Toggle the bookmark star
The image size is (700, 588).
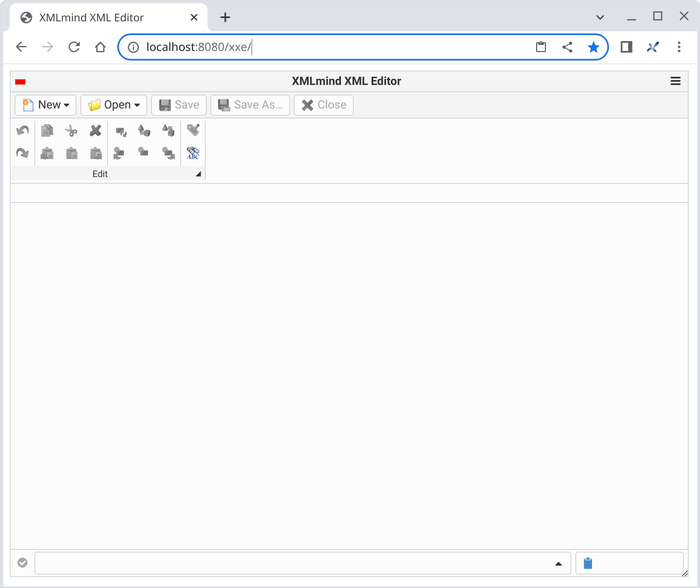pyautogui.click(x=594, y=47)
